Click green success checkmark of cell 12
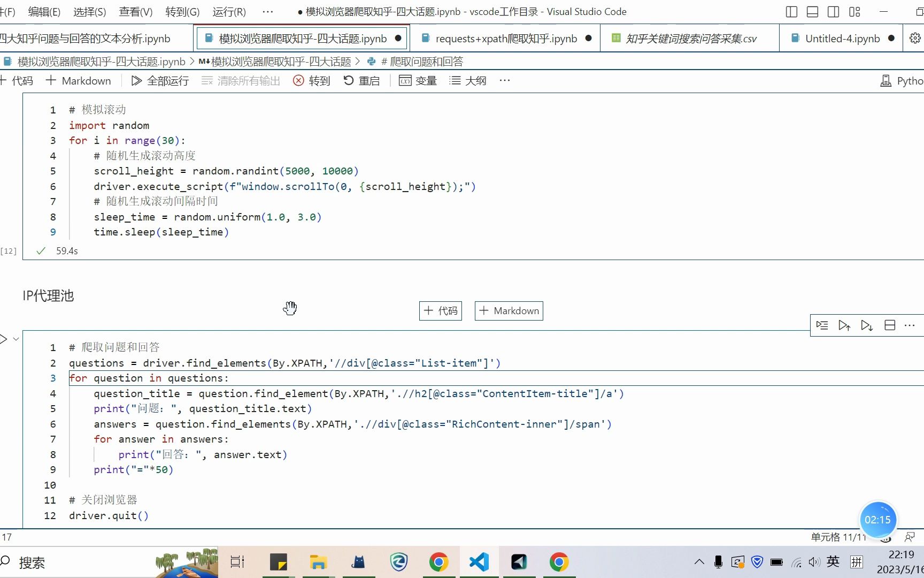Screen dimensions: 924x578 (41, 251)
